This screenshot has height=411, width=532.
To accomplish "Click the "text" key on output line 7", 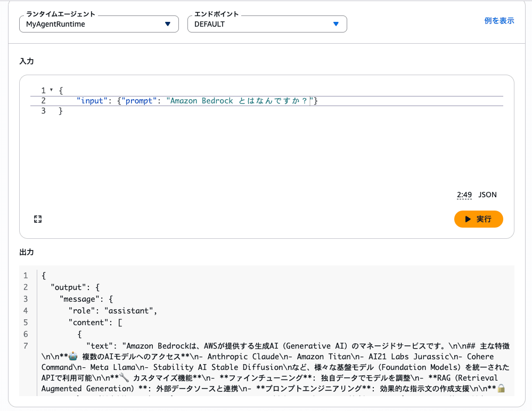I will click(100, 346).
